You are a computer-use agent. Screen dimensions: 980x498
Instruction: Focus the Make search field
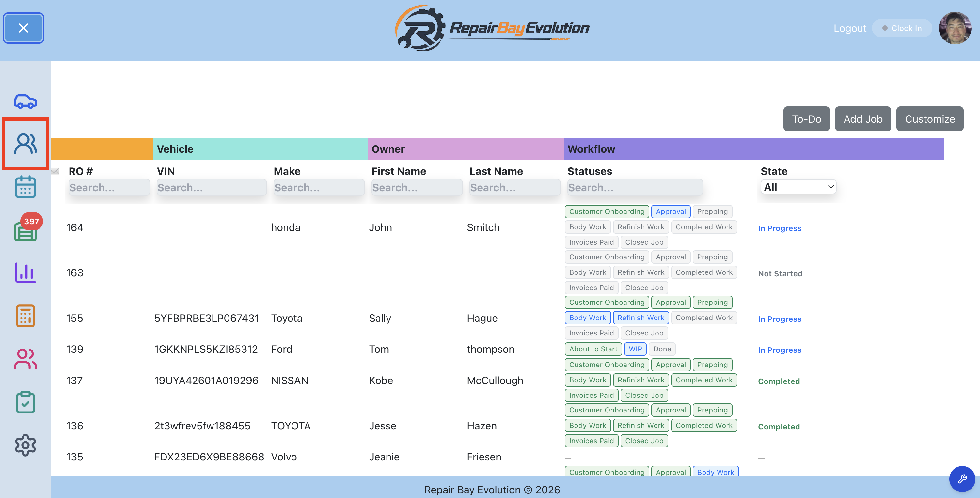pos(319,188)
